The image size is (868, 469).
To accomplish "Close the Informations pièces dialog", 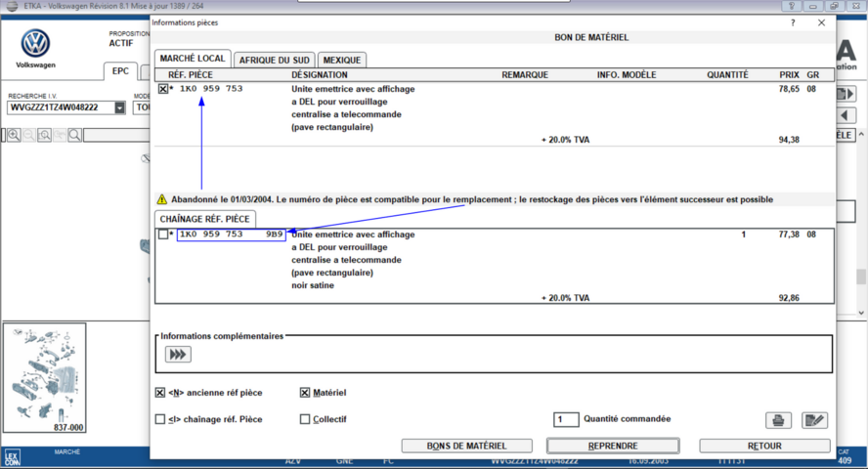I will click(821, 22).
